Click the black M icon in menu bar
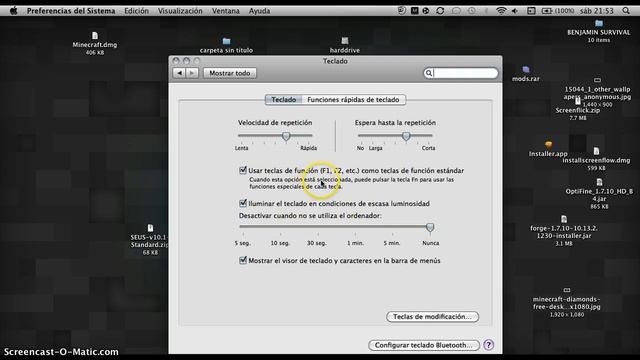Viewport: 640px width, 360px height. point(414,11)
